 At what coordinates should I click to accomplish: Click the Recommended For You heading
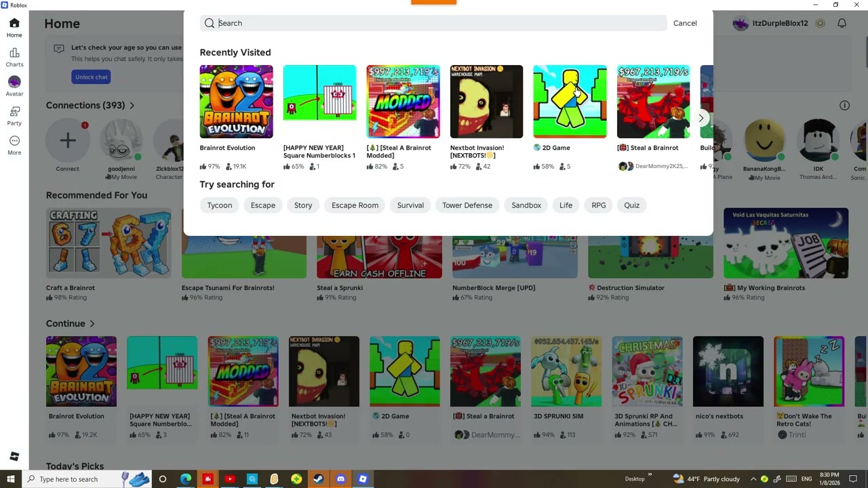96,195
